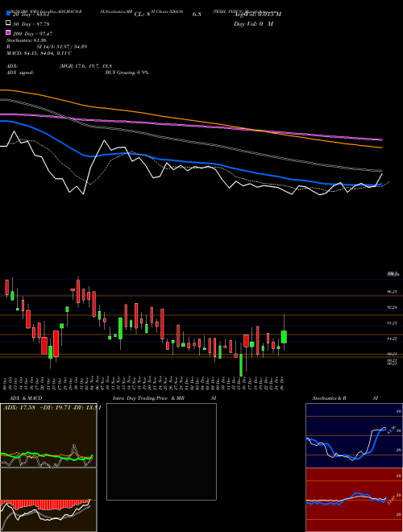
Task: Open the empty Intra Day Trading panel
Action: pos(161,451)
